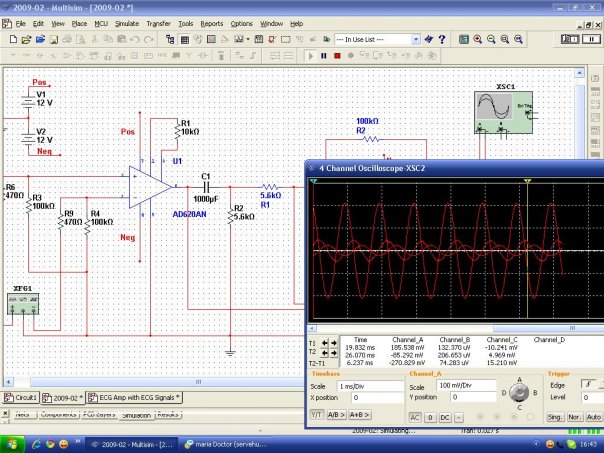Click the schematic horizontal scrollbar thumb
The image size is (604, 453).
coord(167,382)
